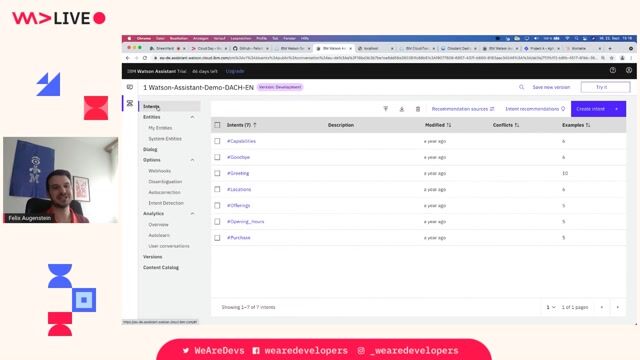Click the bookmark star in the address bar
The width and height of the screenshot is (640, 360).
click(x=612, y=58)
